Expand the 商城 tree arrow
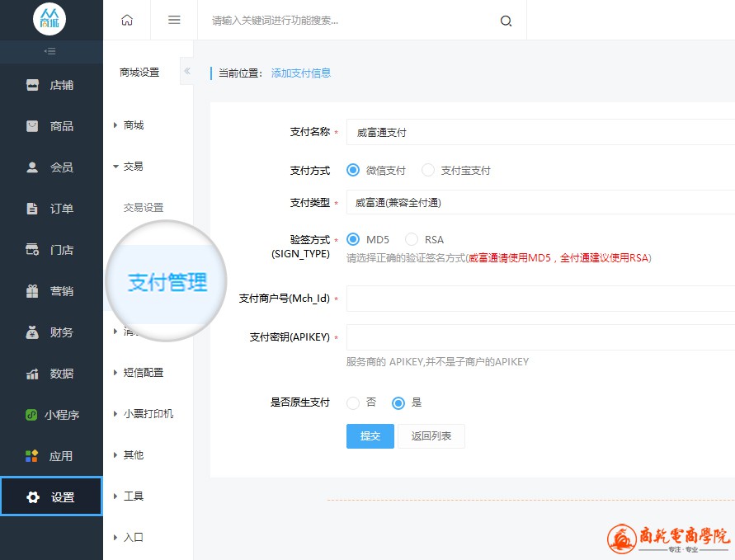This screenshot has height=560, width=735. pyautogui.click(x=115, y=125)
